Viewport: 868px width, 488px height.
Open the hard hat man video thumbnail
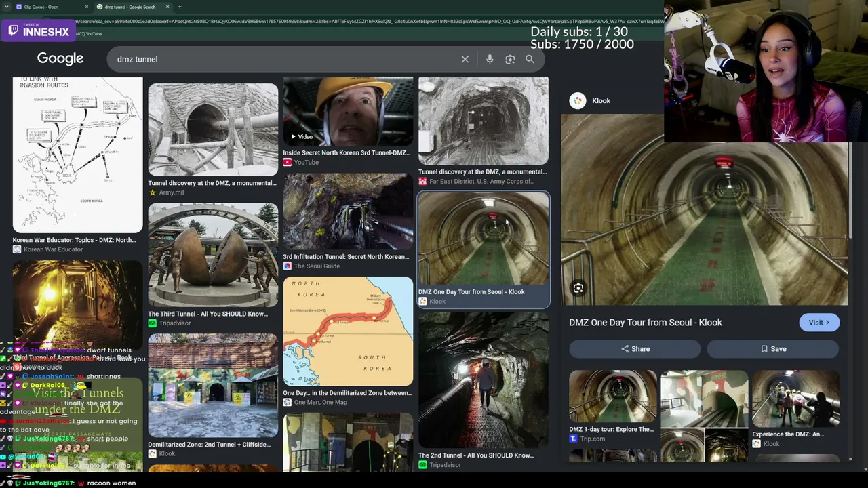click(x=348, y=111)
